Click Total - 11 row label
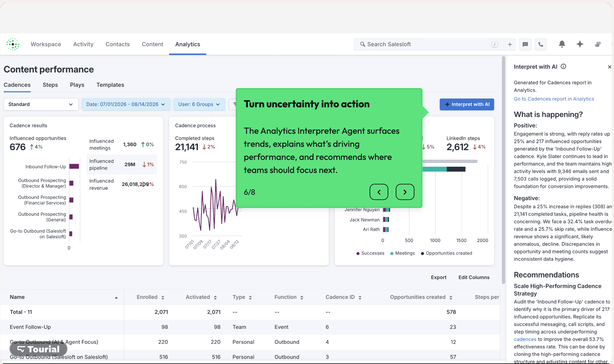The height and width of the screenshot is (364, 614). click(x=21, y=312)
